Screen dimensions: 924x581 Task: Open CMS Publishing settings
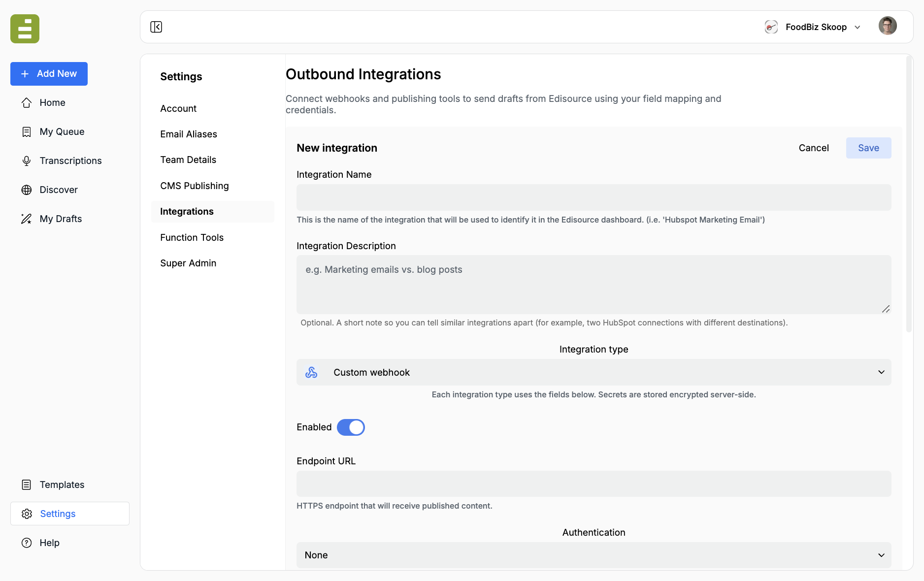tap(195, 186)
